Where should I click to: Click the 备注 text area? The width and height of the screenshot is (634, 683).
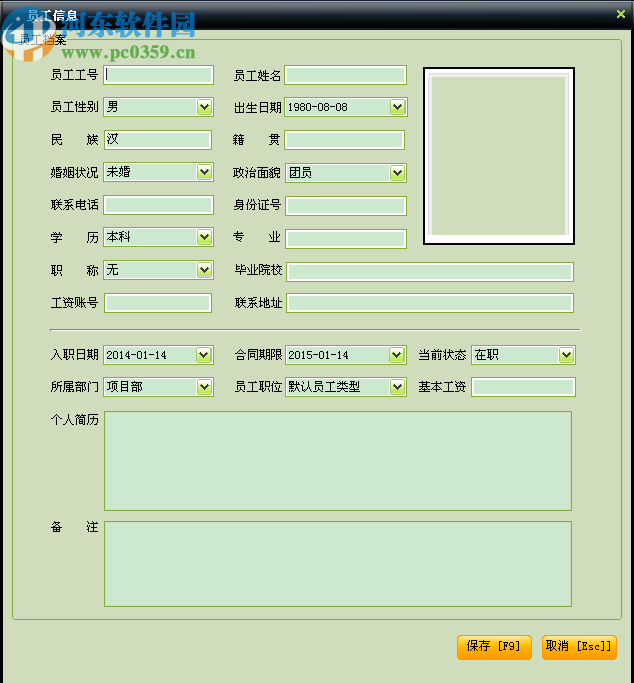click(338, 564)
